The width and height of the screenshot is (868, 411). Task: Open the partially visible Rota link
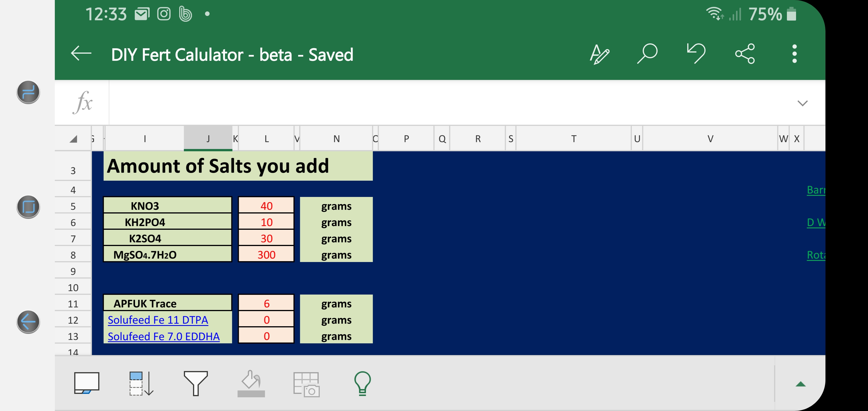[x=816, y=255]
